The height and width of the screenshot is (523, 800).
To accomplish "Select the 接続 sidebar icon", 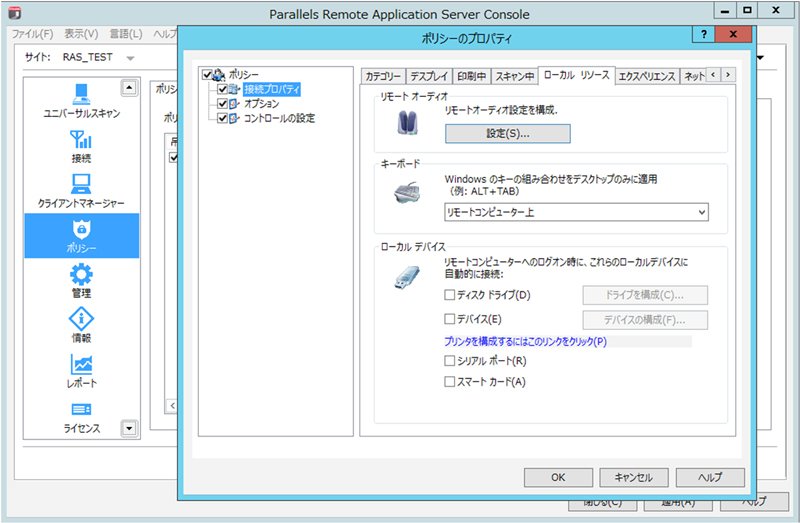I will 81,139.
